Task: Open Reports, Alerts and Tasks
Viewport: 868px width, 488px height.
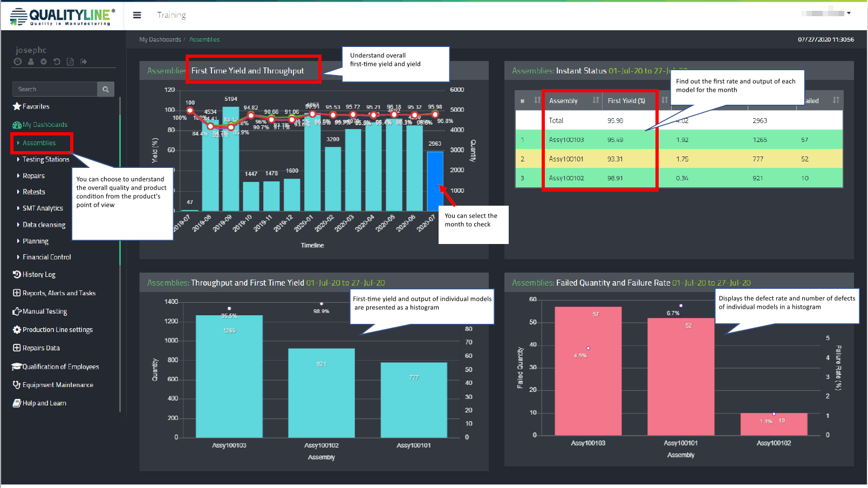Action: coord(59,293)
